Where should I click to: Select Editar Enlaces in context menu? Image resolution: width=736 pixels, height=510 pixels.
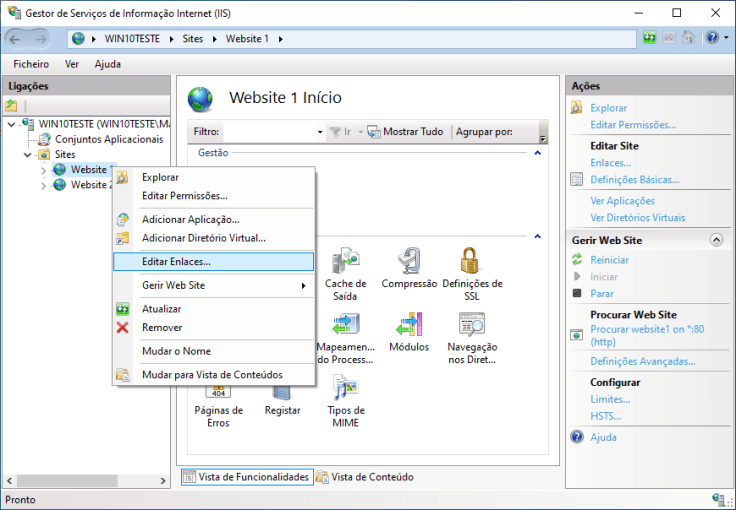coord(176,261)
